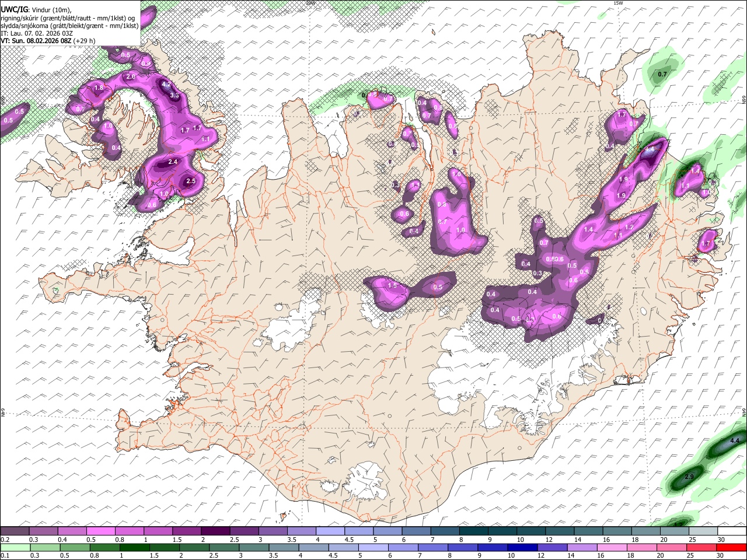This screenshot has height=560, width=747.
Task: Click the red lower legend swatch labeled 30
Action: coord(731,547)
